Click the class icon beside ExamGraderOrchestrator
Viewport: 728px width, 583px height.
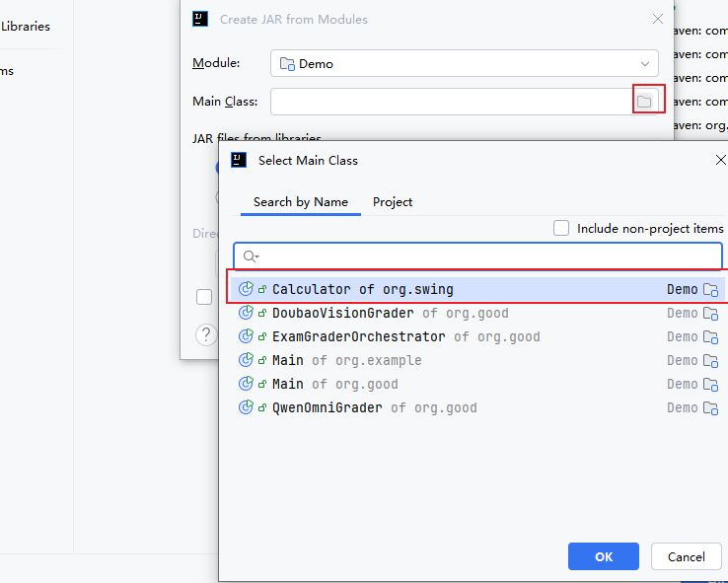click(x=246, y=336)
